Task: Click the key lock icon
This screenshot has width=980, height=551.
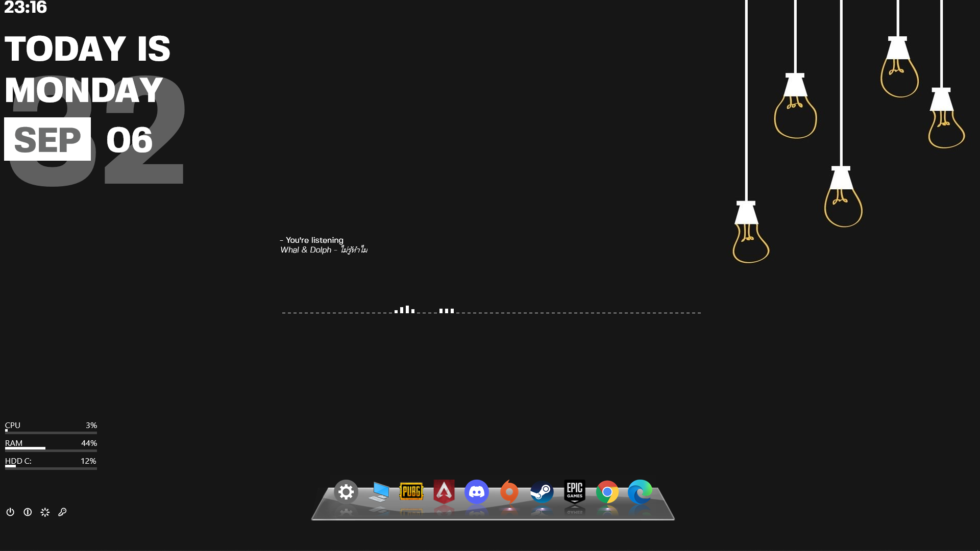Action: [62, 512]
